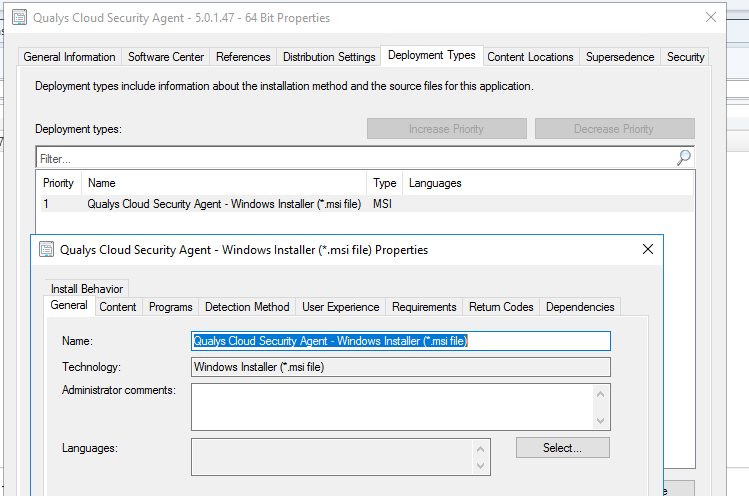Switch to the Detection Method tab
The width and height of the screenshot is (749, 496).
tap(247, 307)
